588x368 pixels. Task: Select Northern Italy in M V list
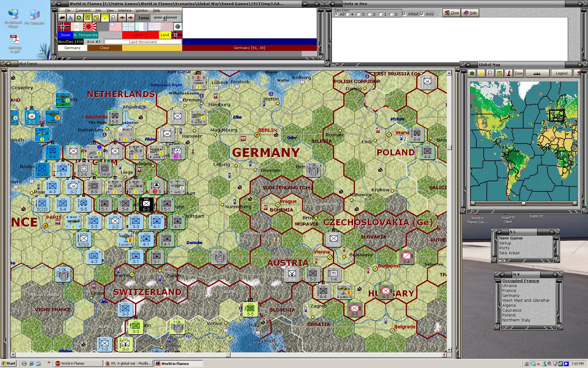tap(516, 320)
